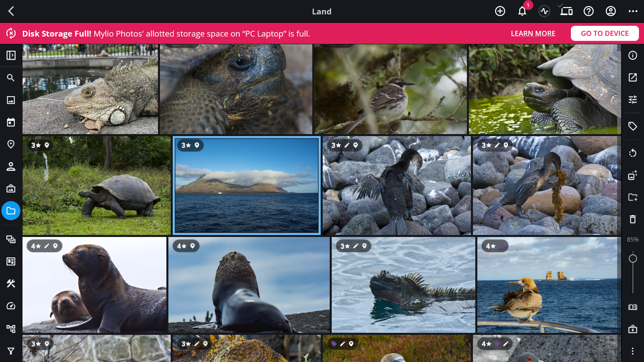Click the Rotate icon in right toolbar

(633, 153)
